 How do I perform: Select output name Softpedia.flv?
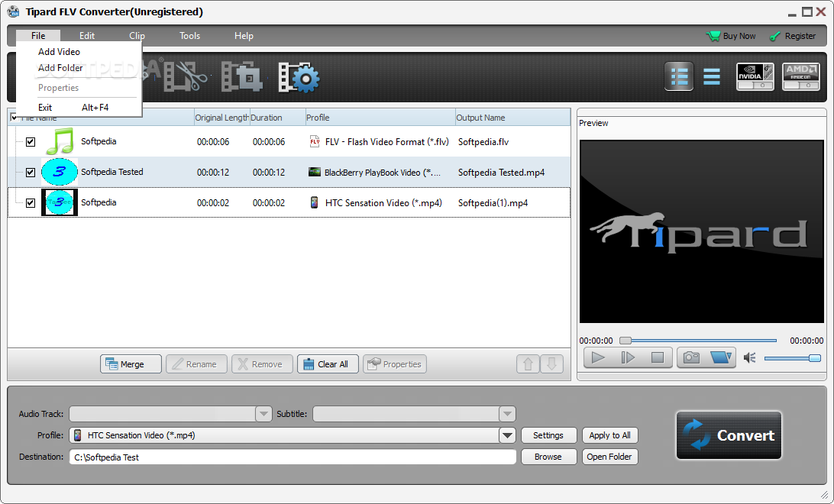pyautogui.click(x=483, y=142)
